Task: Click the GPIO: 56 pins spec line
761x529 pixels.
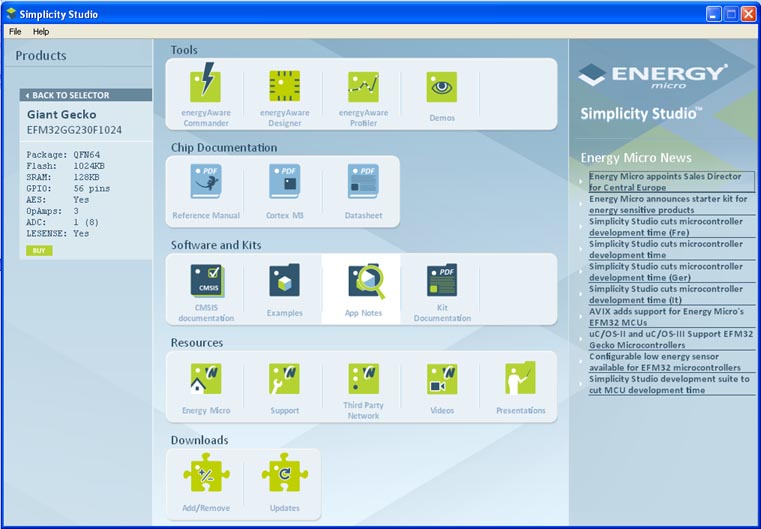Action: point(68,188)
